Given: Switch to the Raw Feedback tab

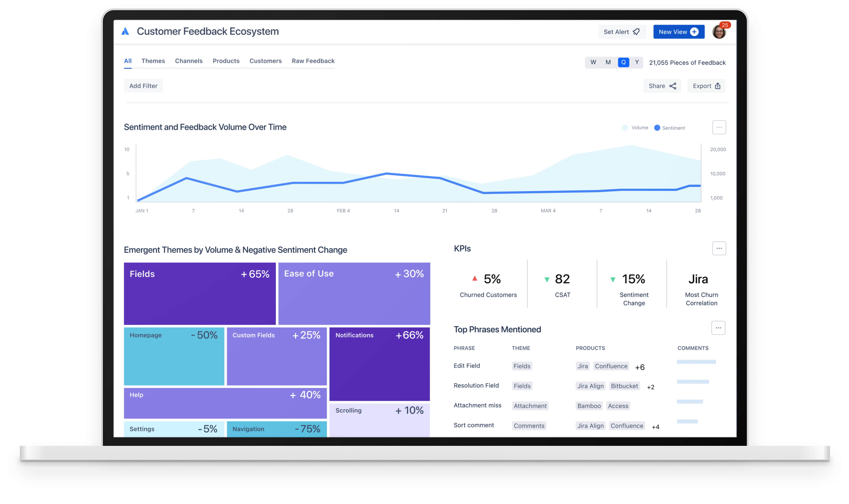Looking at the screenshot, I should tap(313, 61).
